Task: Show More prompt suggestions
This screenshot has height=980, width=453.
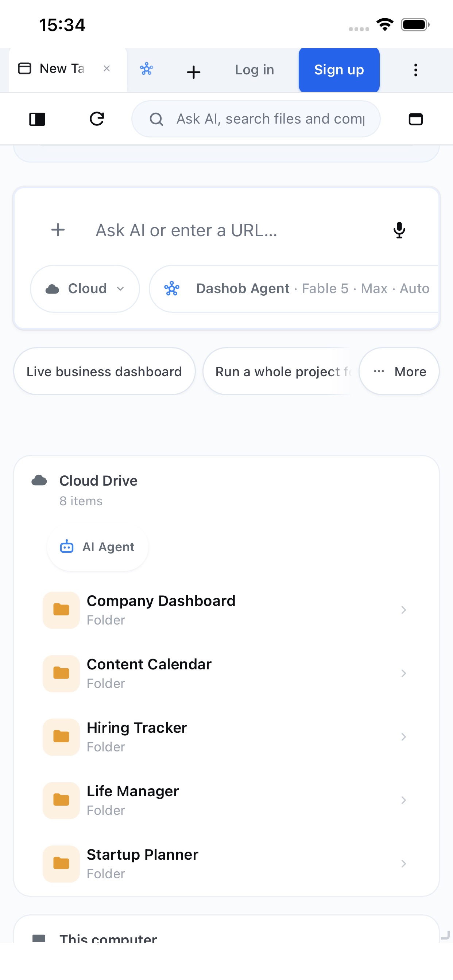Action: tap(399, 371)
